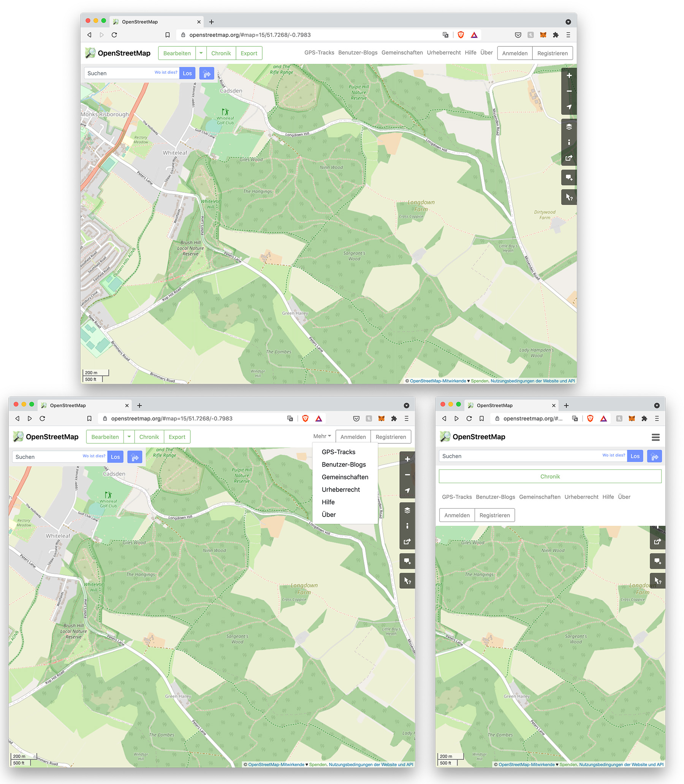
Task: Open Urheberrecht link in bottom-right window
Action: coord(581,497)
